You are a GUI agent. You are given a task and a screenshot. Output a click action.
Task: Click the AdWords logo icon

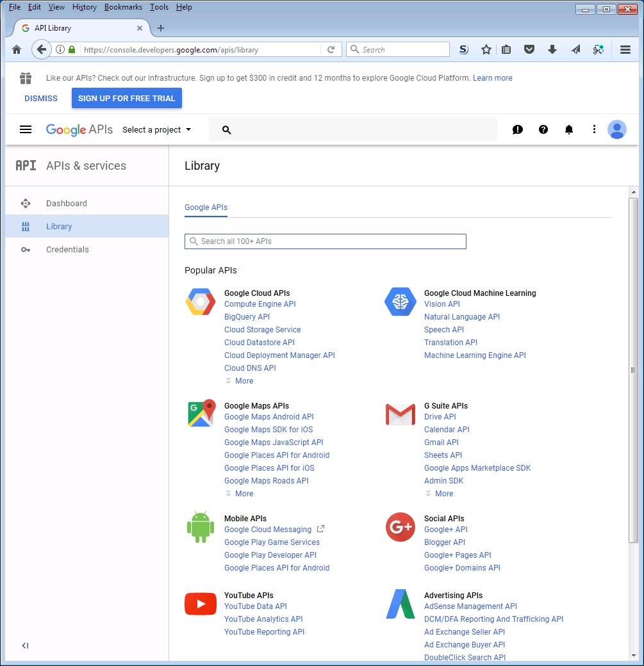tap(400, 603)
